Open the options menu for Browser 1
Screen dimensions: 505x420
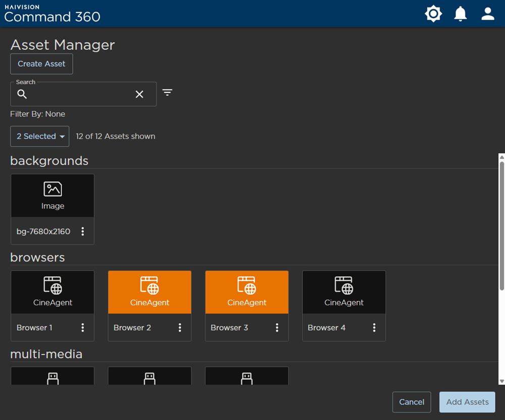(x=83, y=328)
